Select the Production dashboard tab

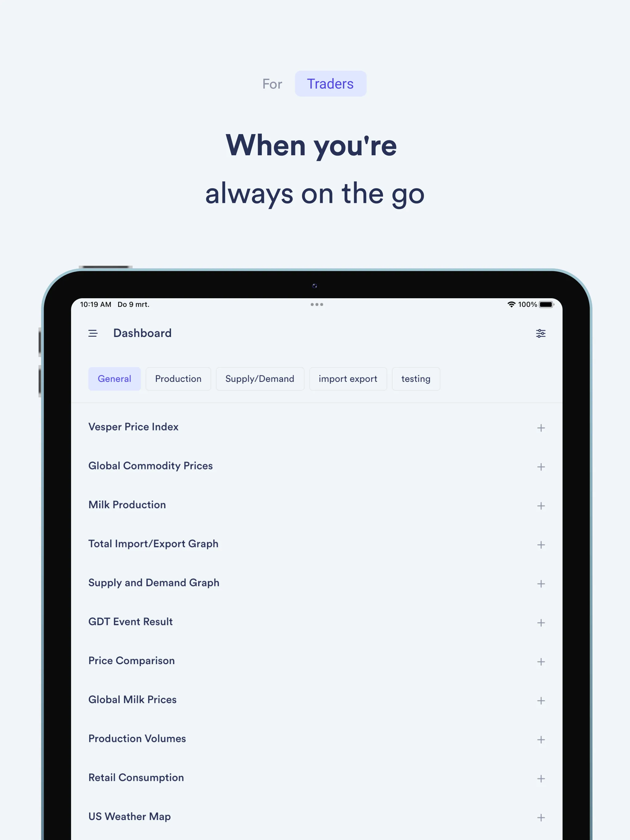point(178,378)
